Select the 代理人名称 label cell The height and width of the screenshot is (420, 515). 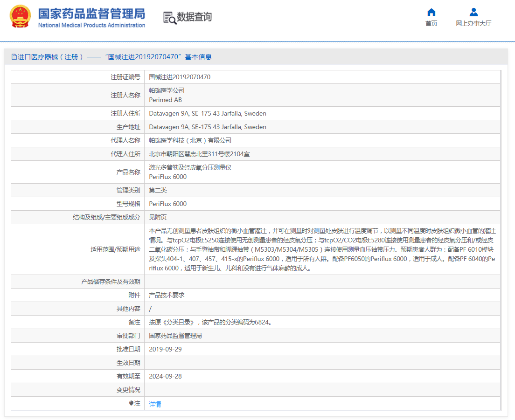click(x=77, y=140)
